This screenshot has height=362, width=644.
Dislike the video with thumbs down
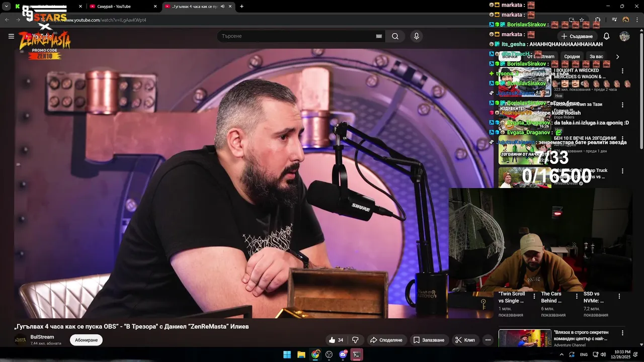coord(355,340)
